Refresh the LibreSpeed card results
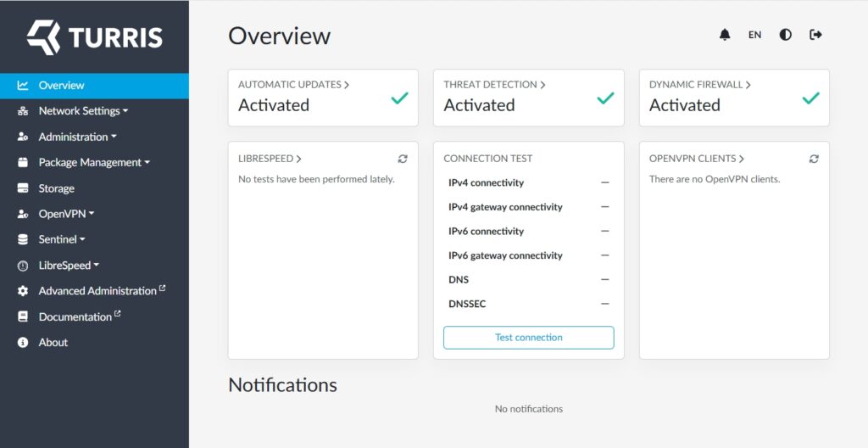Image resolution: width=868 pixels, height=448 pixels. [x=403, y=159]
